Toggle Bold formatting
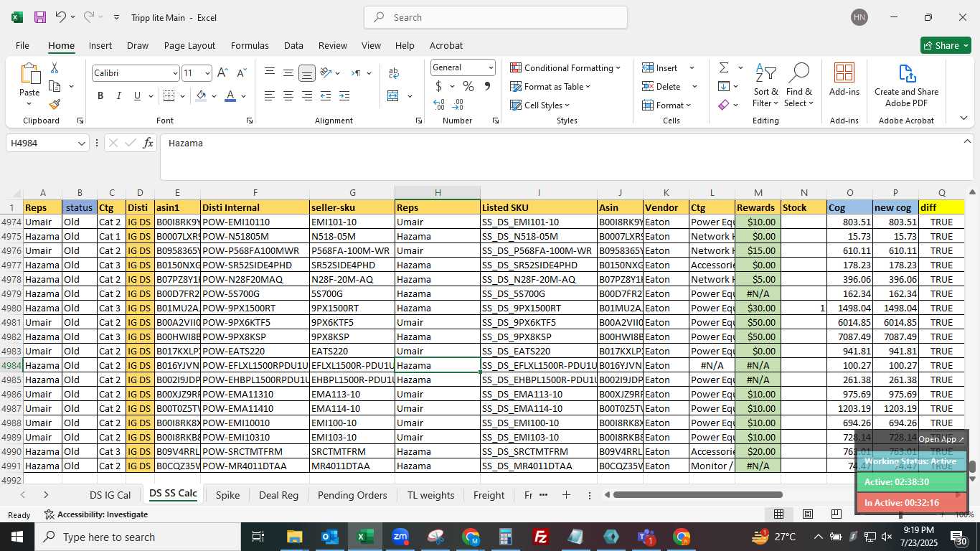The height and width of the screenshot is (551, 980). [x=100, y=96]
